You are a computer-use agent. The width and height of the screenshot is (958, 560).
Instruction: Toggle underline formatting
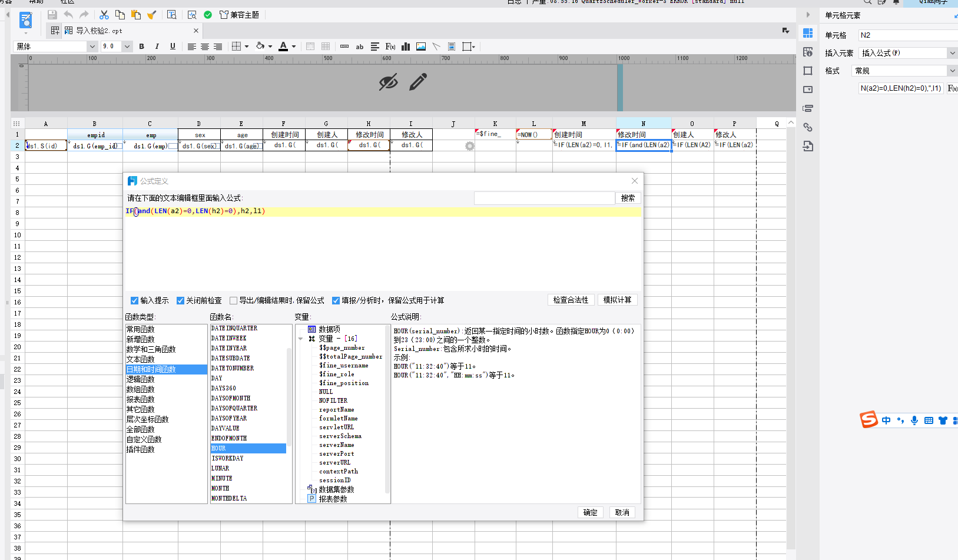click(x=173, y=47)
